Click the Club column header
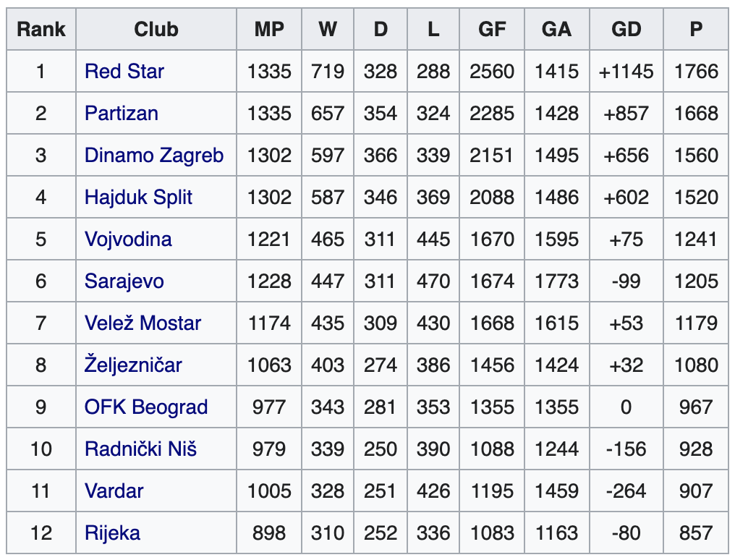Image resolution: width=735 pixels, height=560 pixels. tap(156, 30)
